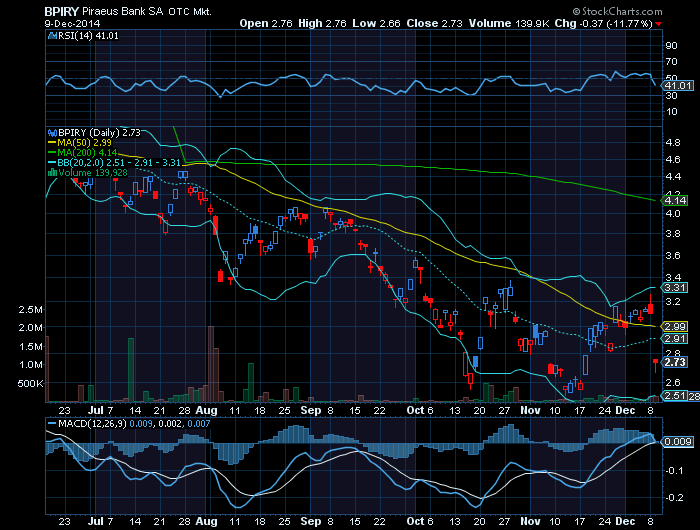Click the 500K volume axis label

(30, 384)
